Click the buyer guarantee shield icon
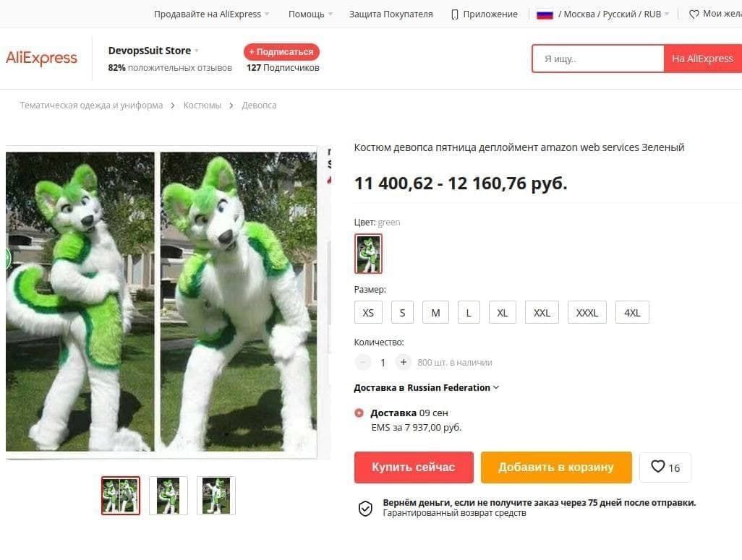The image size is (742, 560). [x=365, y=509]
